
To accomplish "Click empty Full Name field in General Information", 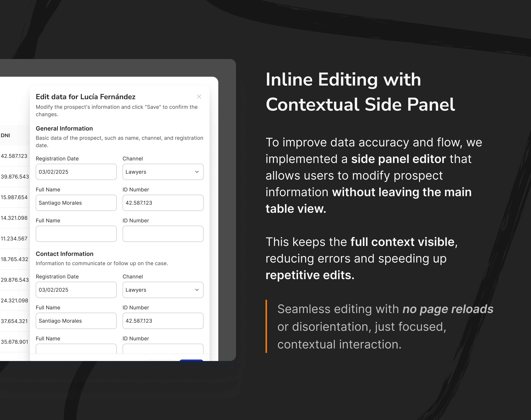I will (76, 234).
